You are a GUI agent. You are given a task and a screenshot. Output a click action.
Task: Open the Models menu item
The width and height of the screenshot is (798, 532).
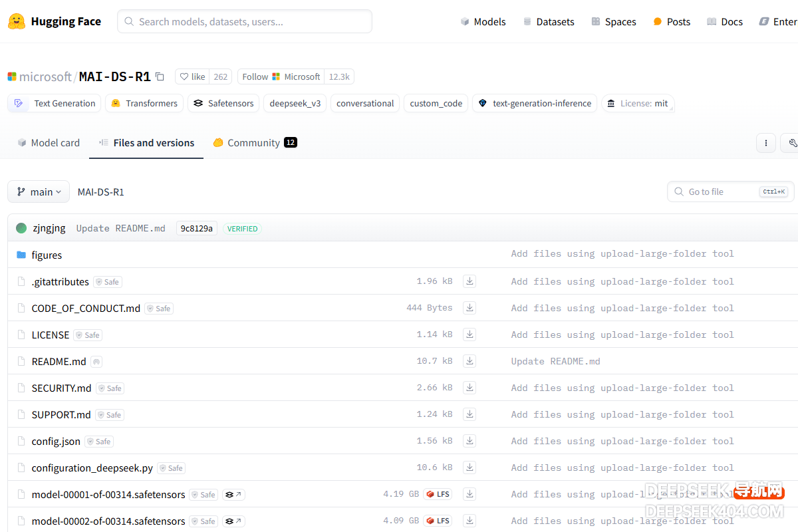(483, 21)
